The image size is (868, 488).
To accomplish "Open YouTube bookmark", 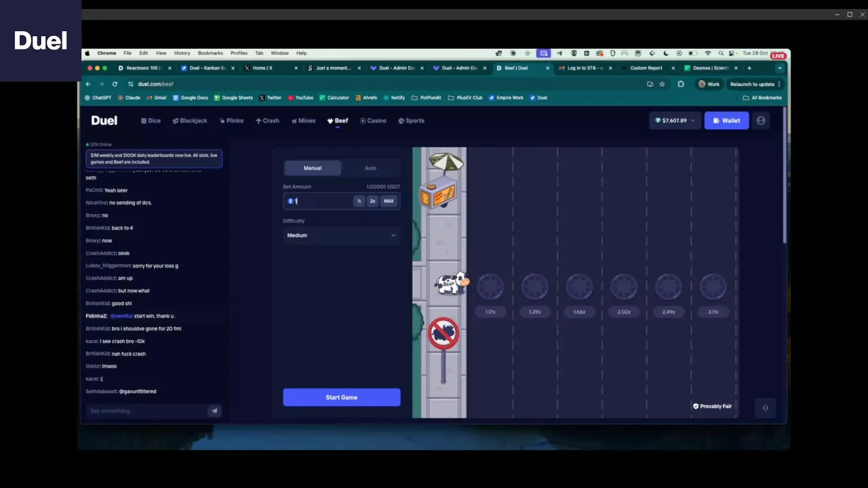I will [x=300, y=98].
